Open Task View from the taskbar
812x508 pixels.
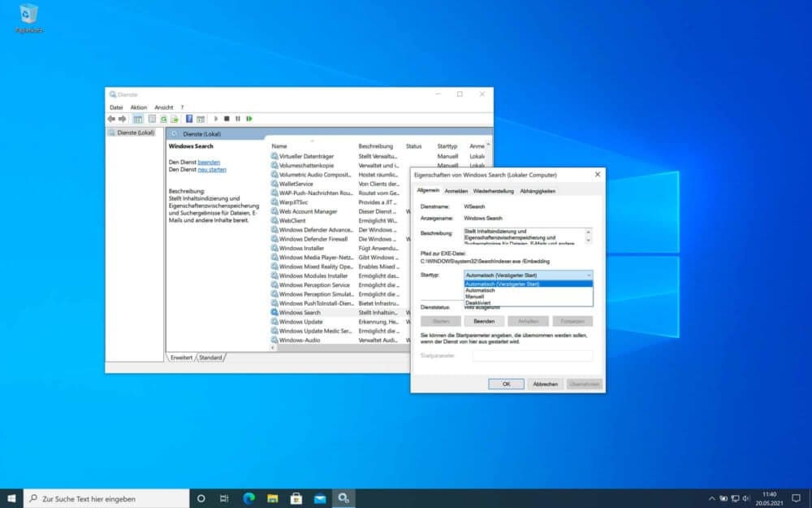(x=224, y=498)
